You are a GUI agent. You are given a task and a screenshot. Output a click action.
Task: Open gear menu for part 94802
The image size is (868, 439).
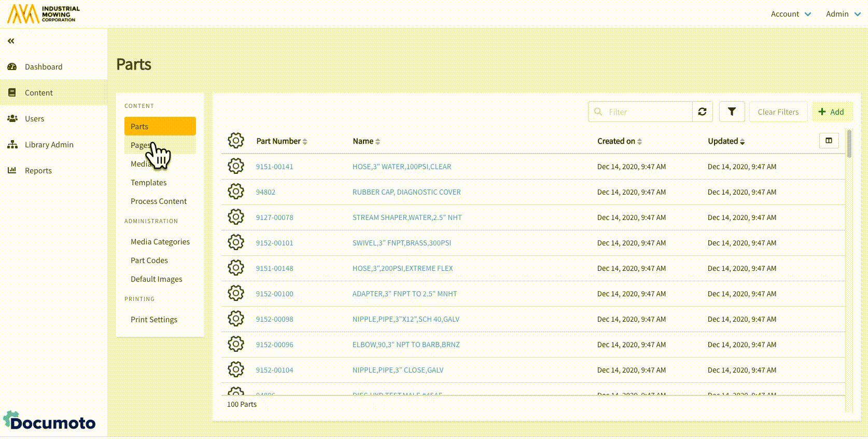236,191
